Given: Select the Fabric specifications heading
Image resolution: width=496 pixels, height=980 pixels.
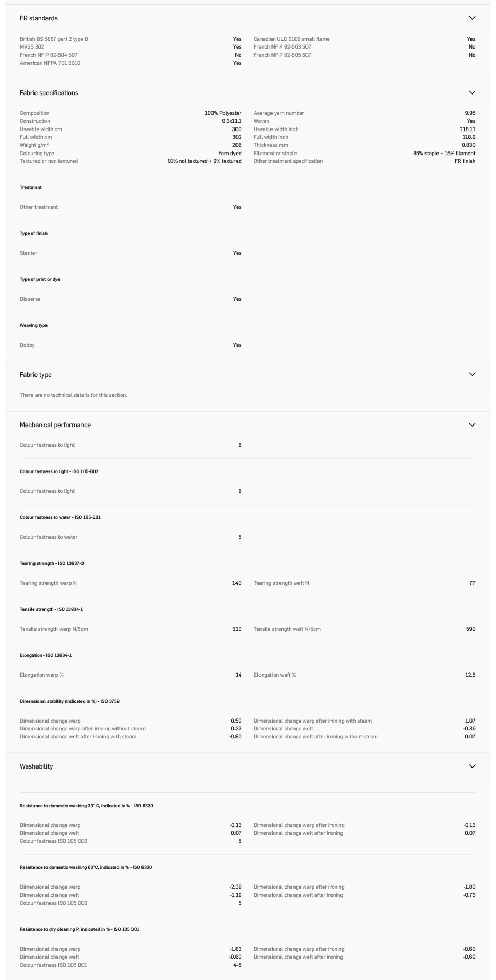Looking at the screenshot, I should [49, 93].
